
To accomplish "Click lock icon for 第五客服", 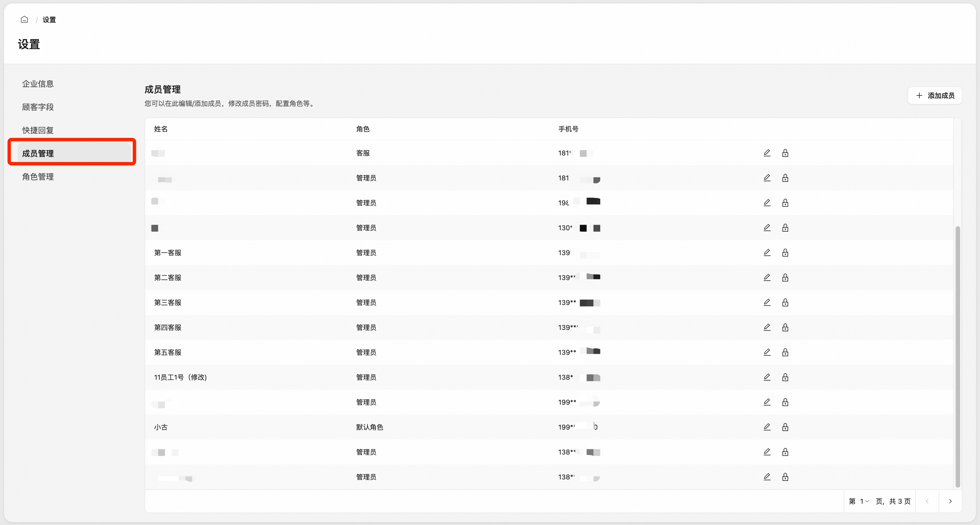I will pyautogui.click(x=785, y=353).
